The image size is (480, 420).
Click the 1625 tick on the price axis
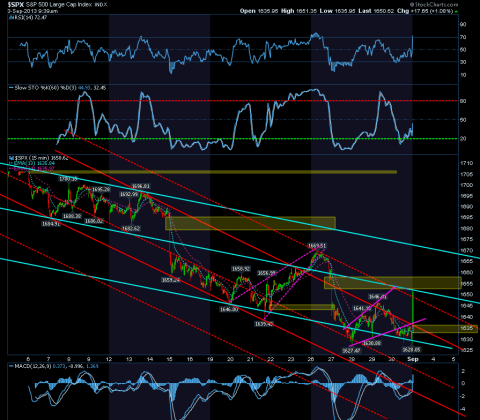point(467,350)
